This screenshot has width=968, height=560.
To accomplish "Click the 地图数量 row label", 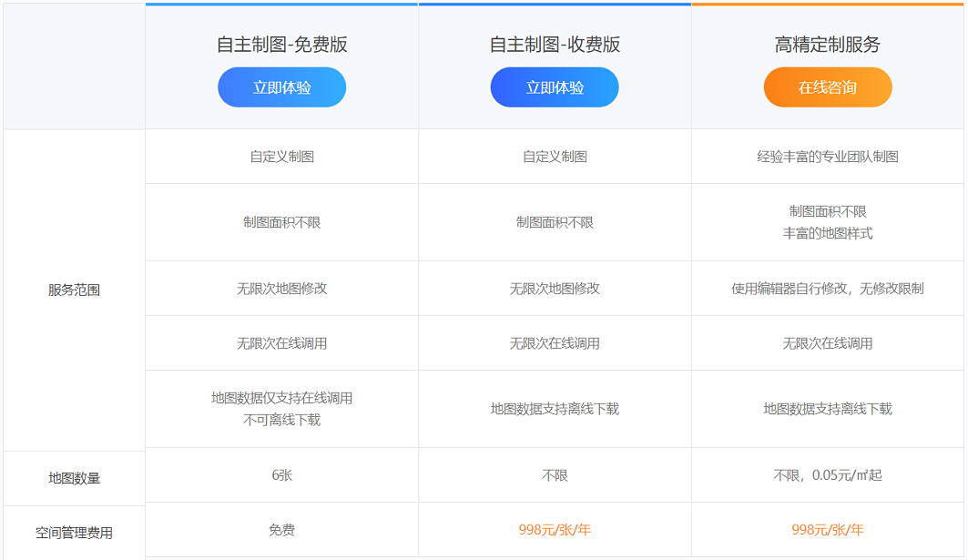I will click(74, 477).
